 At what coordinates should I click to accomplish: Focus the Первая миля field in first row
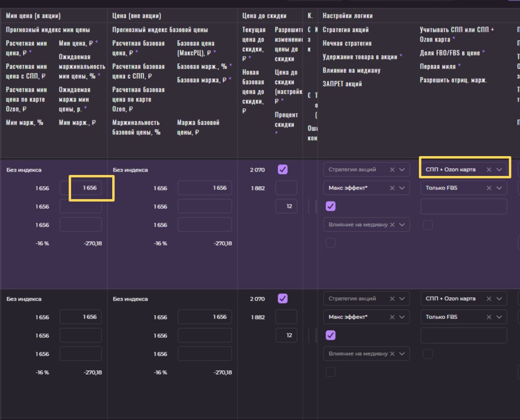click(463, 206)
